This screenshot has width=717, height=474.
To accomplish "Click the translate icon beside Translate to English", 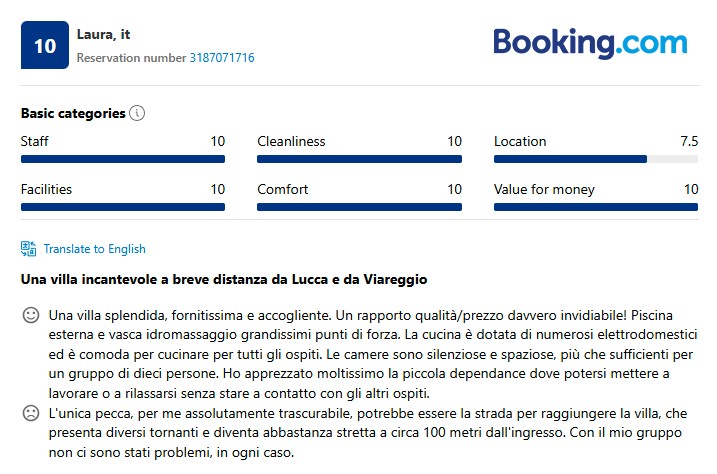I will coord(29,249).
